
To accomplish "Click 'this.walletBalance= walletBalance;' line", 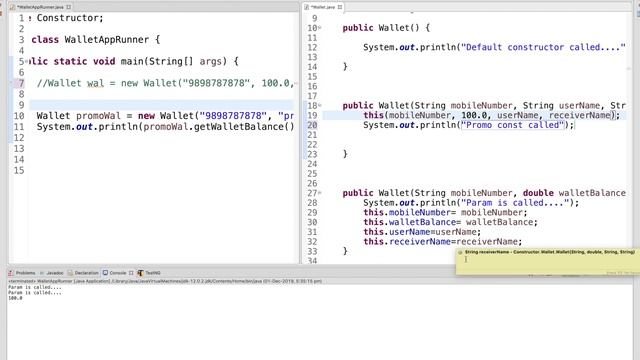I will [451, 222].
